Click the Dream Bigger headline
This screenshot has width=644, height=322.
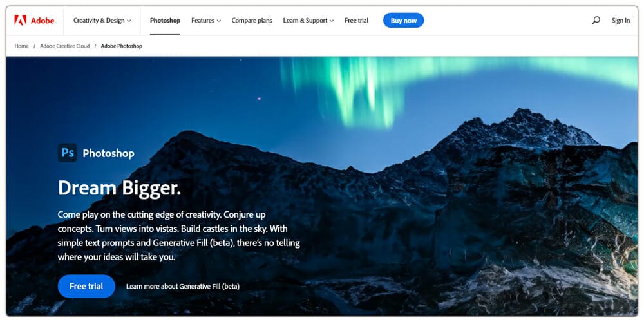tap(120, 187)
